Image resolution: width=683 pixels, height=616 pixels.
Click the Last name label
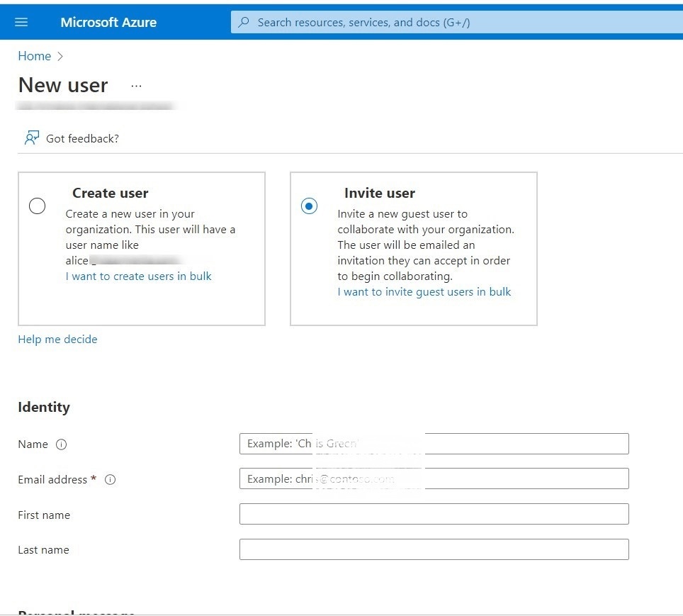(43, 550)
